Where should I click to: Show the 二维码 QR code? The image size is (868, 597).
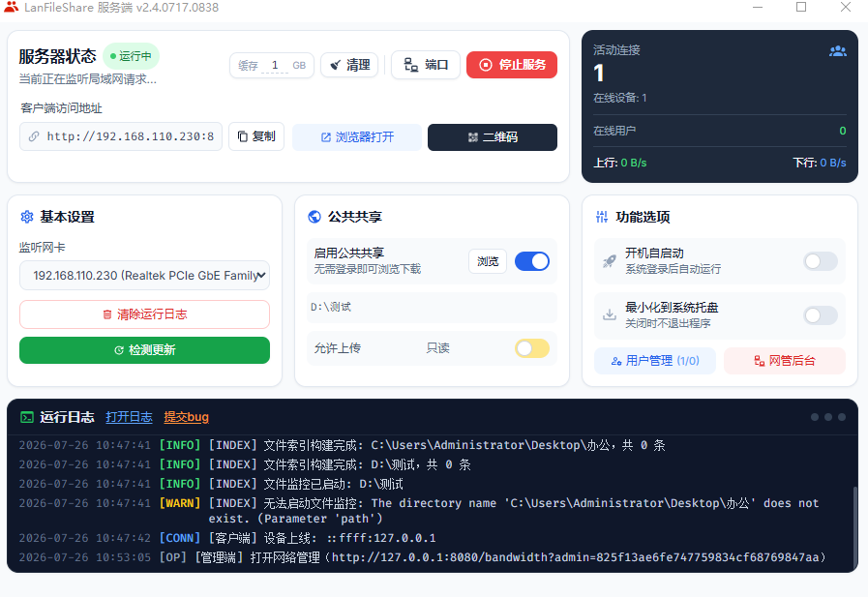[x=493, y=137]
